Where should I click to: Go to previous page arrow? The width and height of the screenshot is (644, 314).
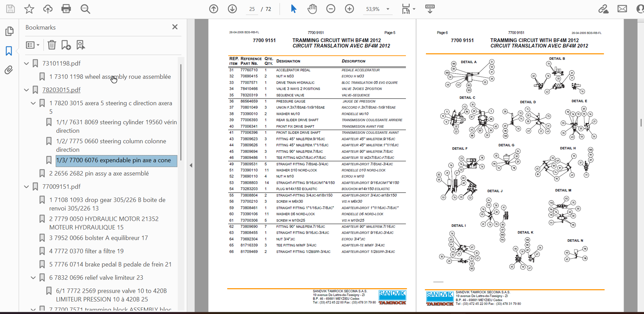[214, 9]
